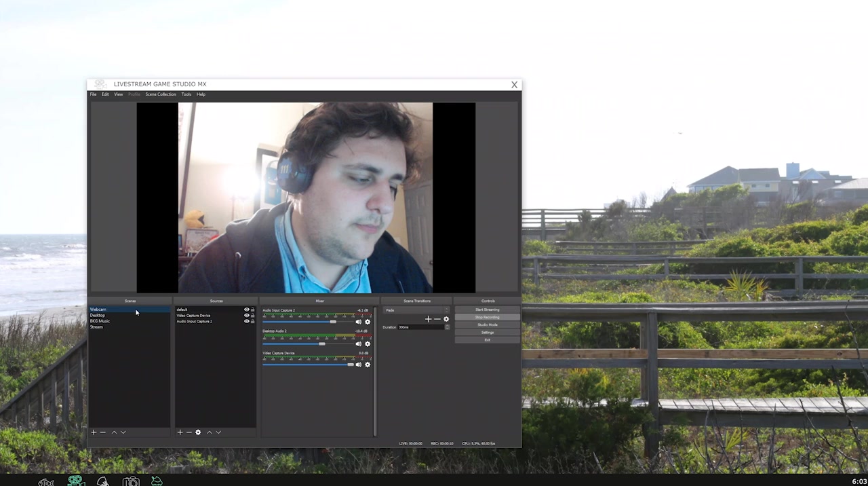
Task: Open settings gear for Audio Input Capture 2 mixer
Action: 368,322
